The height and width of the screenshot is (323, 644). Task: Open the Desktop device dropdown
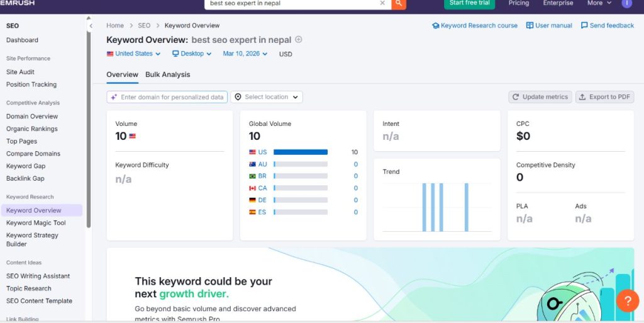[x=192, y=54]
